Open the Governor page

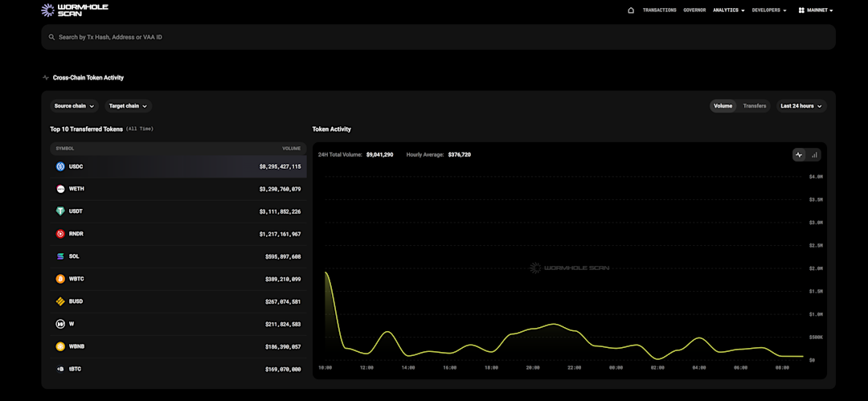[694, 10]
